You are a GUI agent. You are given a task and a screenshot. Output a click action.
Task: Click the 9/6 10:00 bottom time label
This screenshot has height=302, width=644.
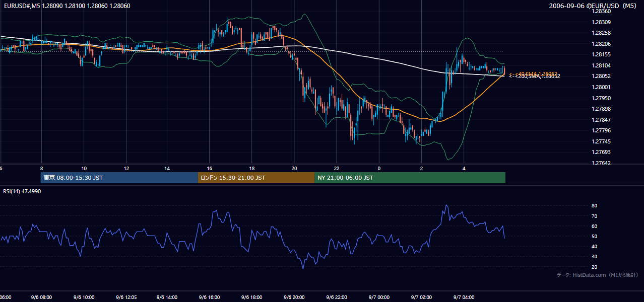pos(84,297)
